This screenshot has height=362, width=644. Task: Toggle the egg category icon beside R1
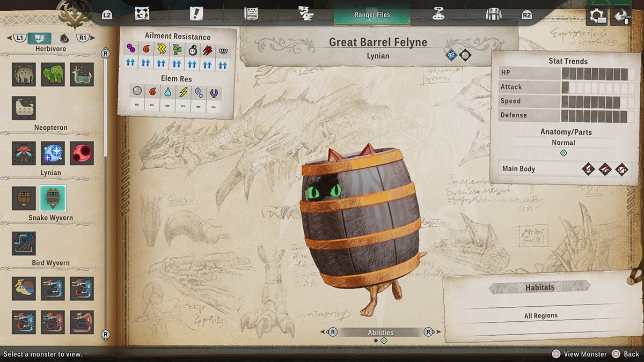coord(64,38)
